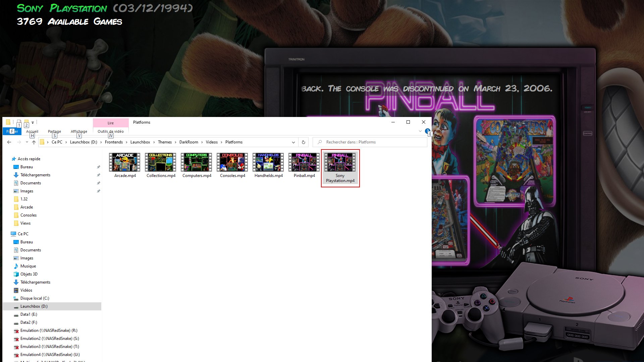644x362 pixels.
Task: Click DarkRoom in the address breadcrumb
Action: [x=189, y=142]
